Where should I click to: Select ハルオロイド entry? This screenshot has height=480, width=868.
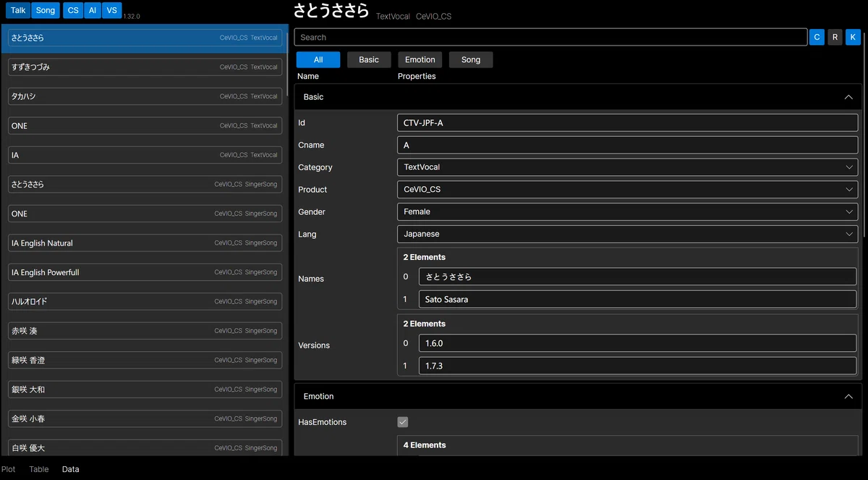coord(145,301)
